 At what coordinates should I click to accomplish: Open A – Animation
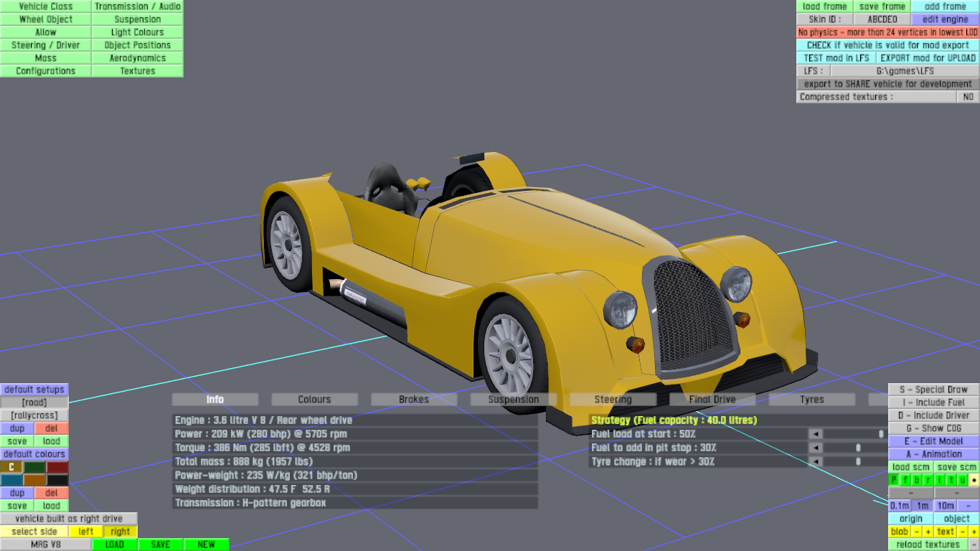(934, 454)
